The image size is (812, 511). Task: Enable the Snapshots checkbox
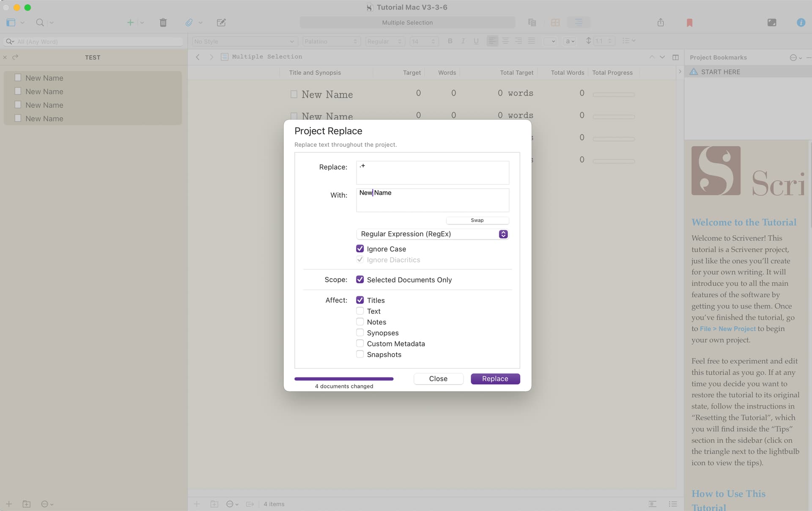point(360,354)
